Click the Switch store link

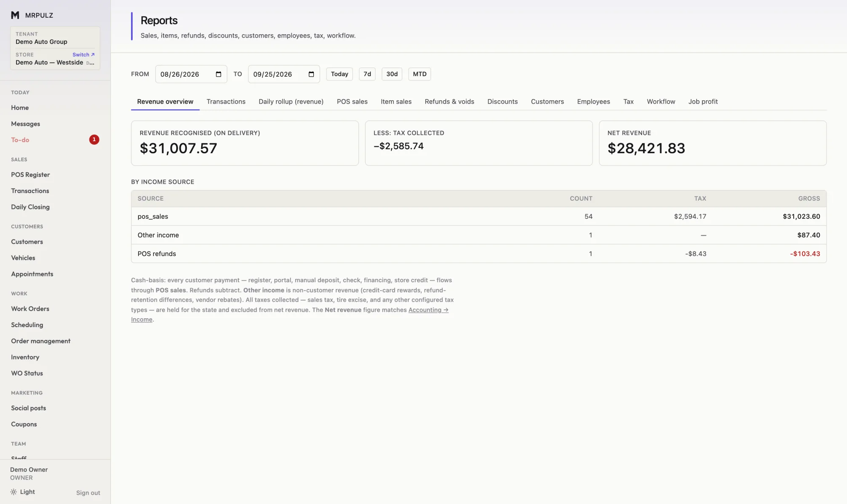(83, 55)
